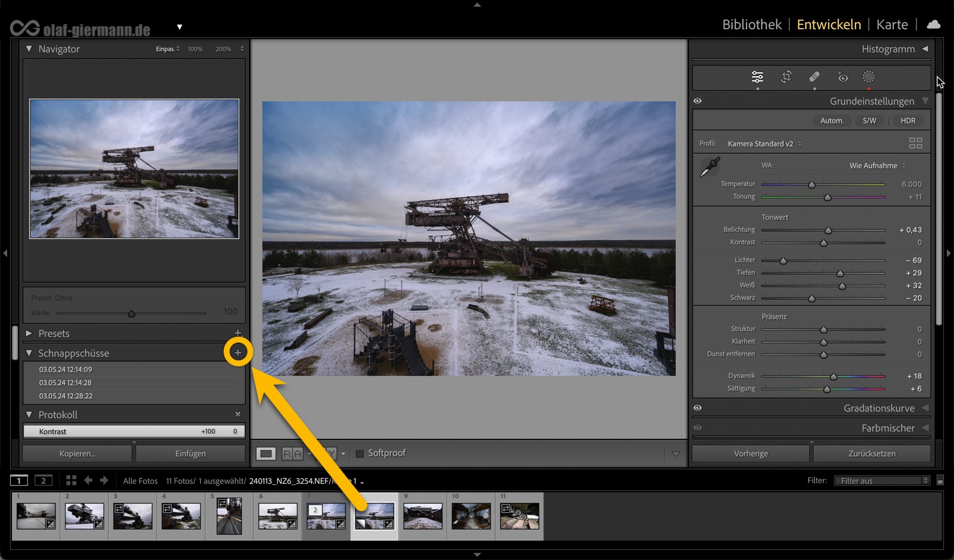Toggle Grundeinstellungen panel visibility eye

698,101
